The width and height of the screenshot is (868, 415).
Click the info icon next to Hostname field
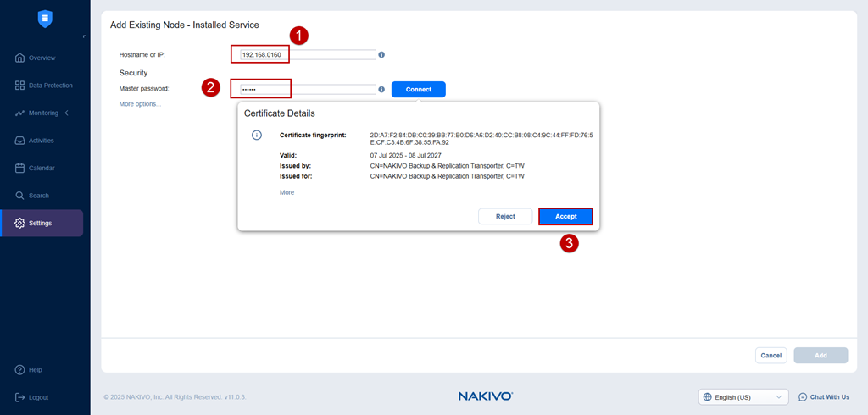[x=381, y=55]
